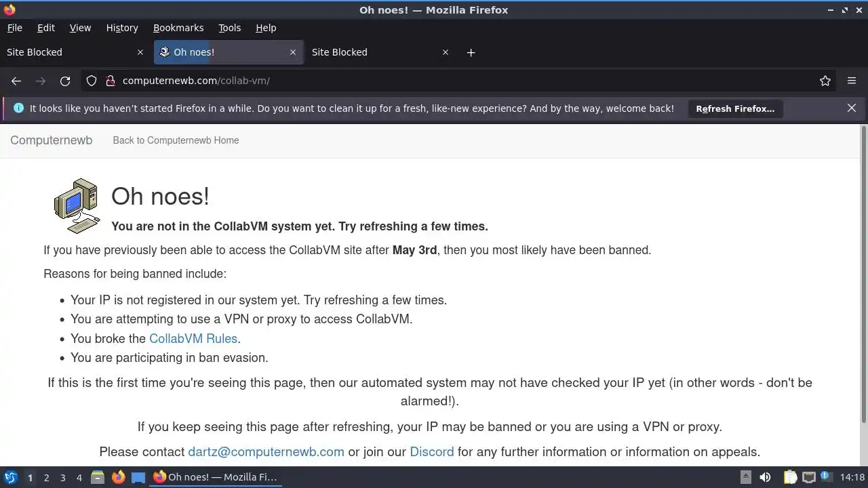Open the History menu

(122, 28)
